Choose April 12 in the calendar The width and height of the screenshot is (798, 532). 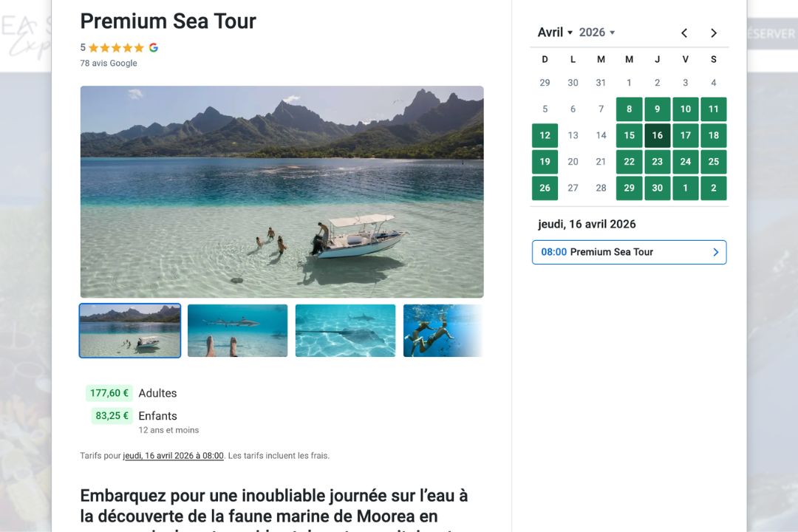(545, 135)
